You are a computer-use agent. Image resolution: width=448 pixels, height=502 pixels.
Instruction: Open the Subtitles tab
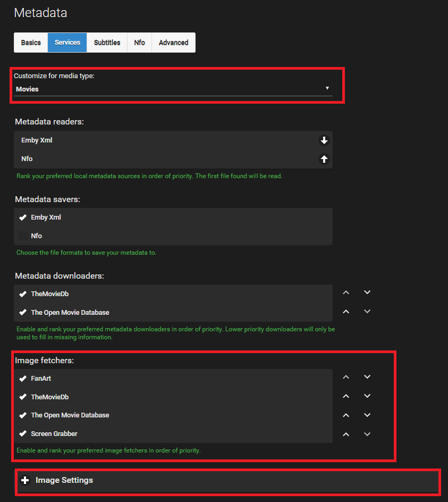[x=107, y=43]
